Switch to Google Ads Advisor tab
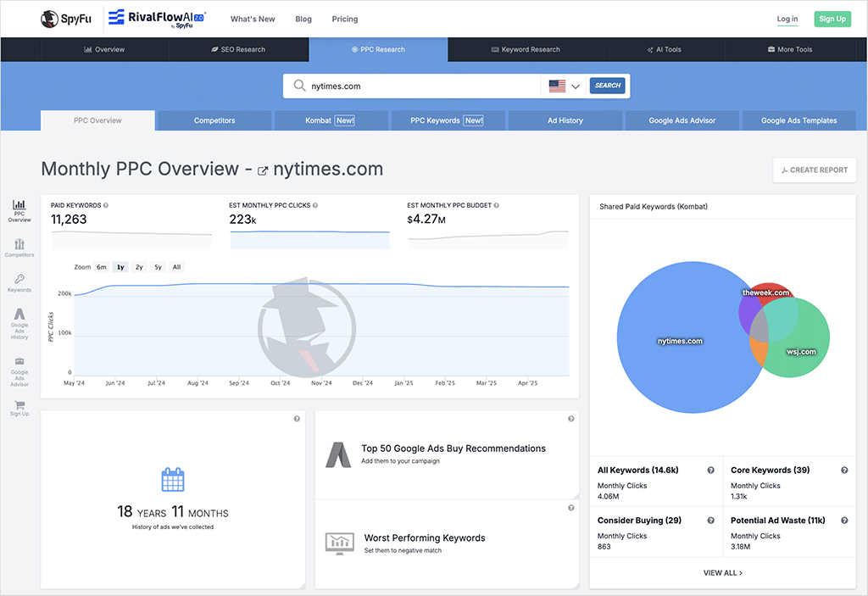The width and height of the screenshot is (868, 596). pyautogui.click(x=682, y=120)
